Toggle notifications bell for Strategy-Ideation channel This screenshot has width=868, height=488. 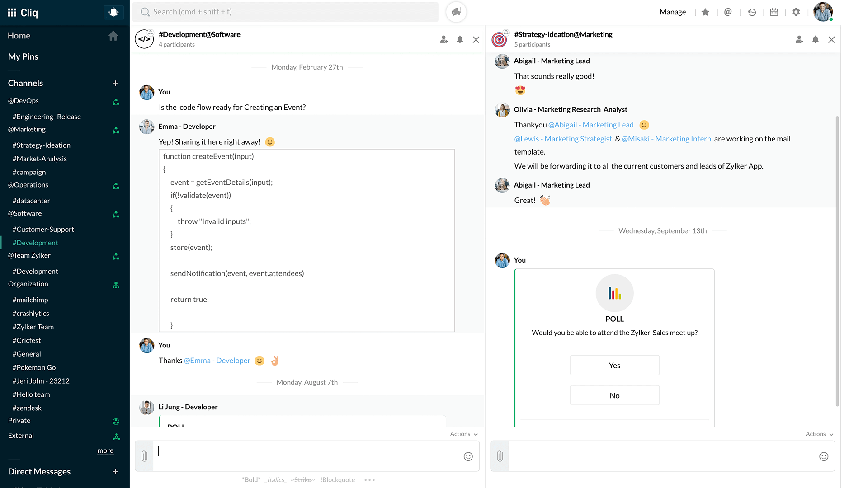coord(815,40)
